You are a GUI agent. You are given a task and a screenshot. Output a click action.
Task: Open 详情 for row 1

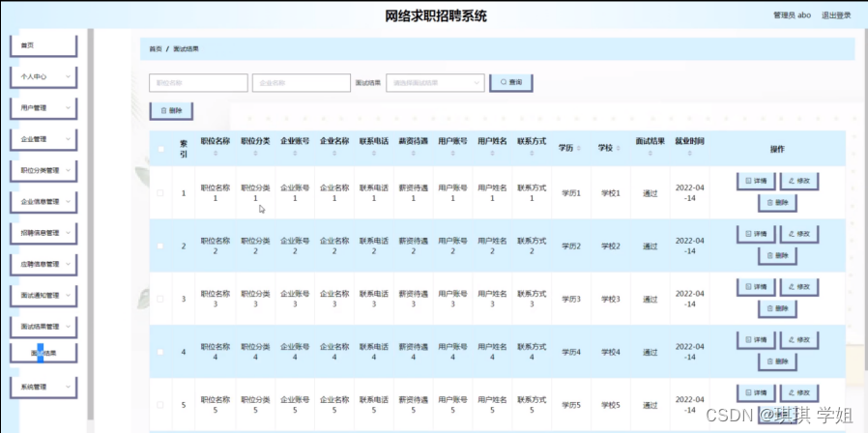click(756, 181)
